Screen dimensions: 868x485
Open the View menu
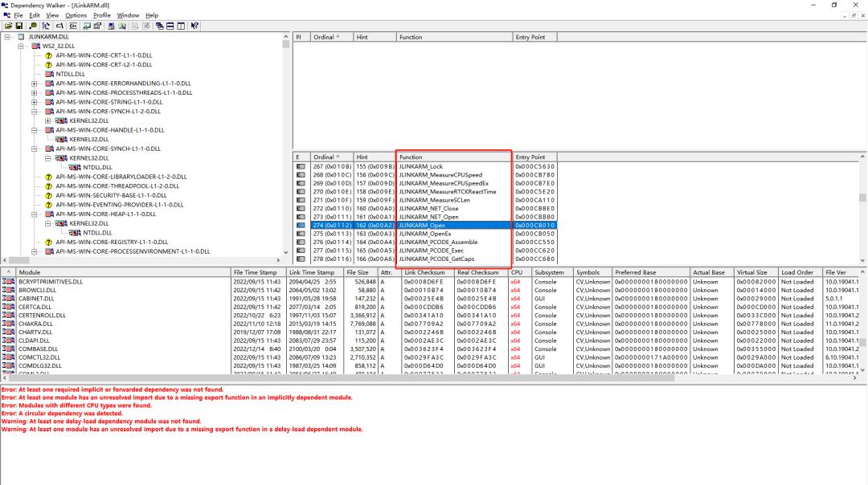[52, 15]
